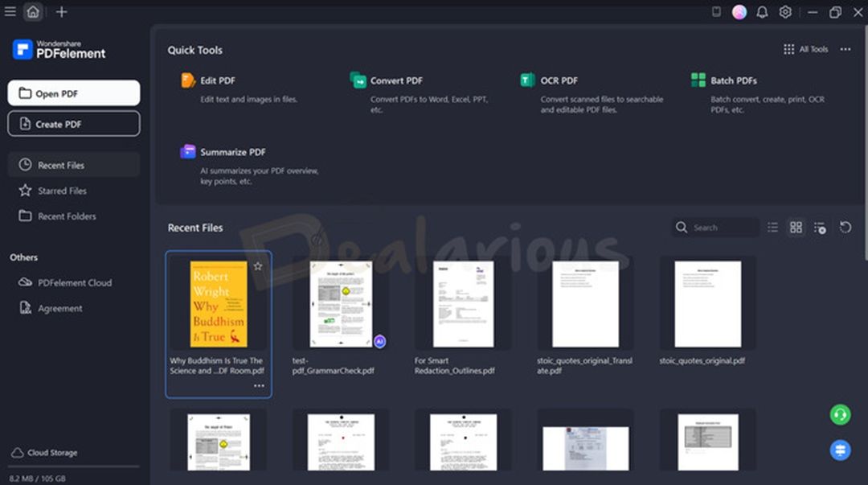This screenshot has height=485, width=868.
Task: Switch to list view for recent files
Action: pyautogui.click(x=772, y=228)
